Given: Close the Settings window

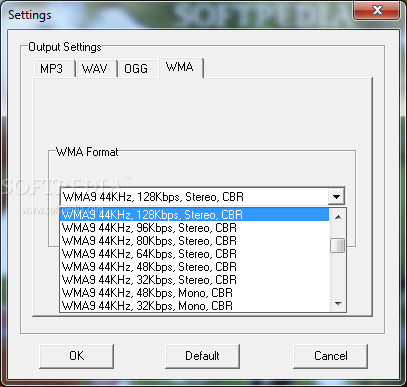Looking at the screenshot, I should pyautogui.click(x=377, y=11).
